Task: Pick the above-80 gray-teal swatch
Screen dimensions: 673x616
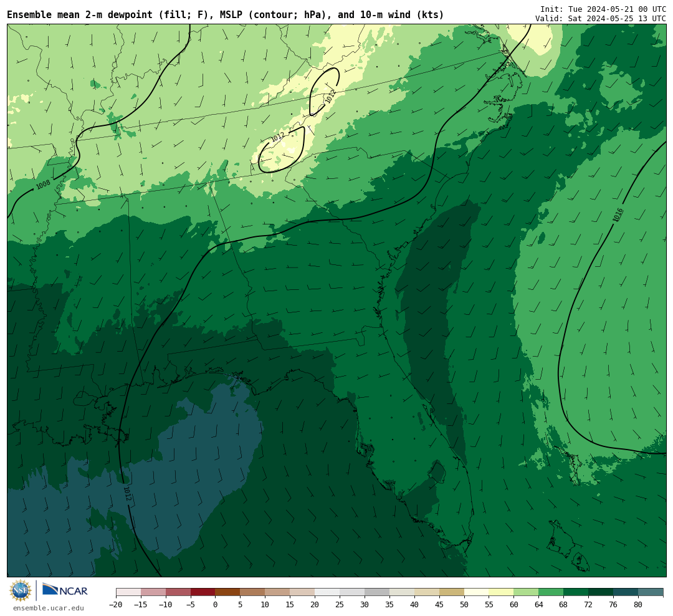Action: [x=651, y=592]
